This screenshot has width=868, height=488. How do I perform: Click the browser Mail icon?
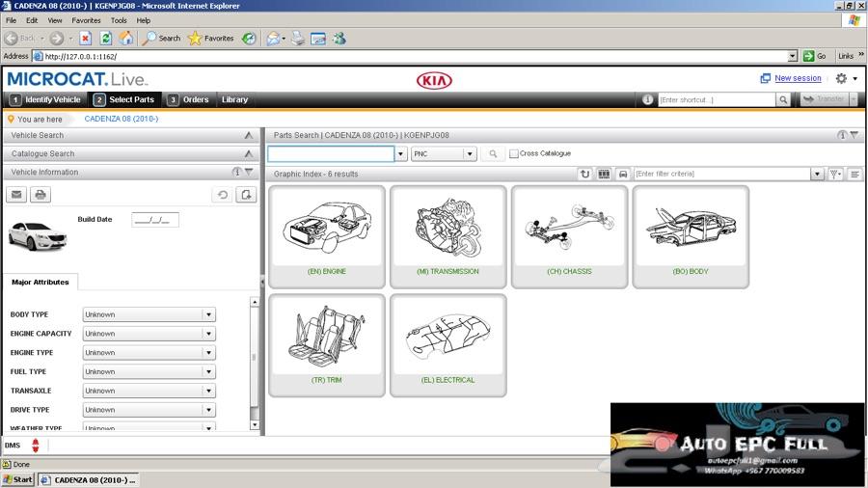pyautogui.click(x=275, y=39)
